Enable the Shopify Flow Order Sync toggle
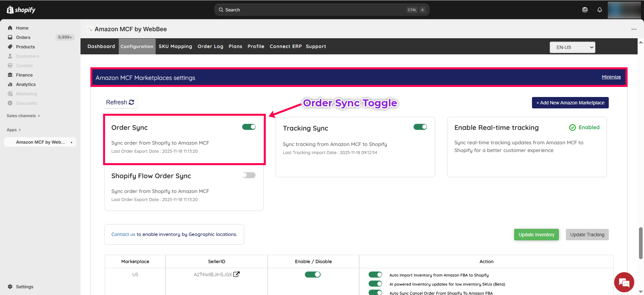 tap(249, 175)
